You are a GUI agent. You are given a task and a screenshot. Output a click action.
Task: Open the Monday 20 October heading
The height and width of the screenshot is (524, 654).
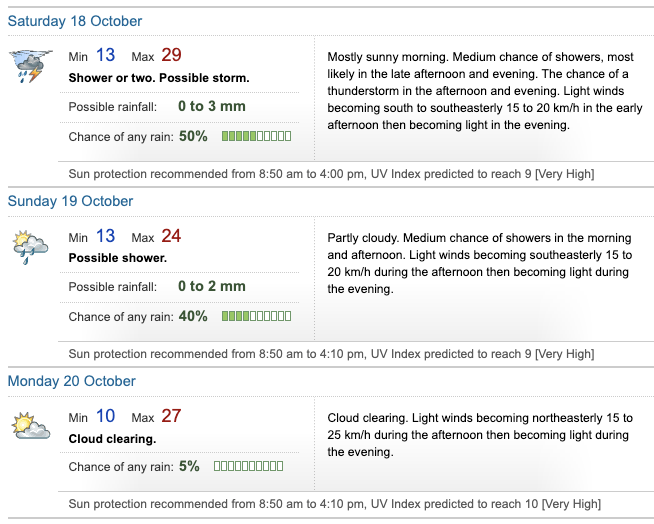pos(71,381)
